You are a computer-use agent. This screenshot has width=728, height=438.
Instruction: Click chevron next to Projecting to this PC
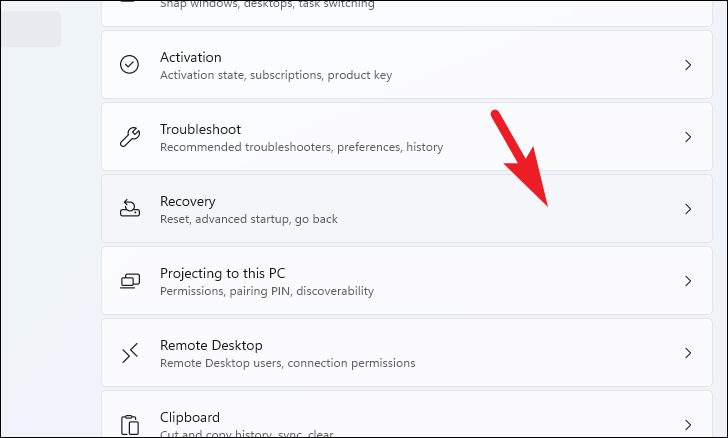[687, 281]
